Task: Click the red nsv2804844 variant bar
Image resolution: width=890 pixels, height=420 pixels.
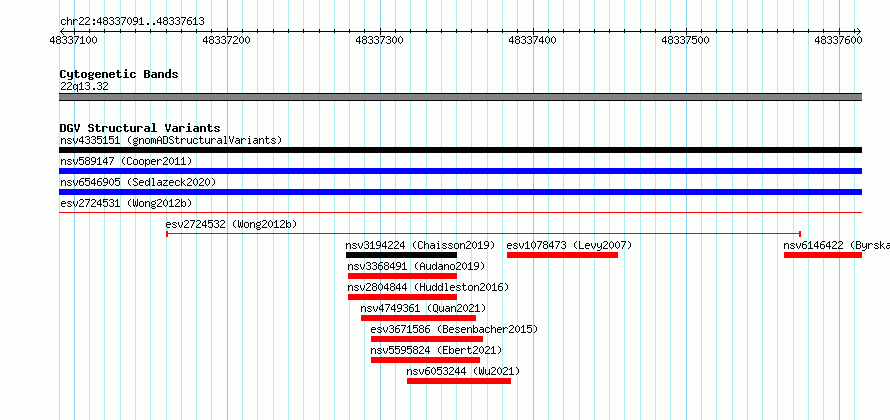Action: tap(402, 297)
